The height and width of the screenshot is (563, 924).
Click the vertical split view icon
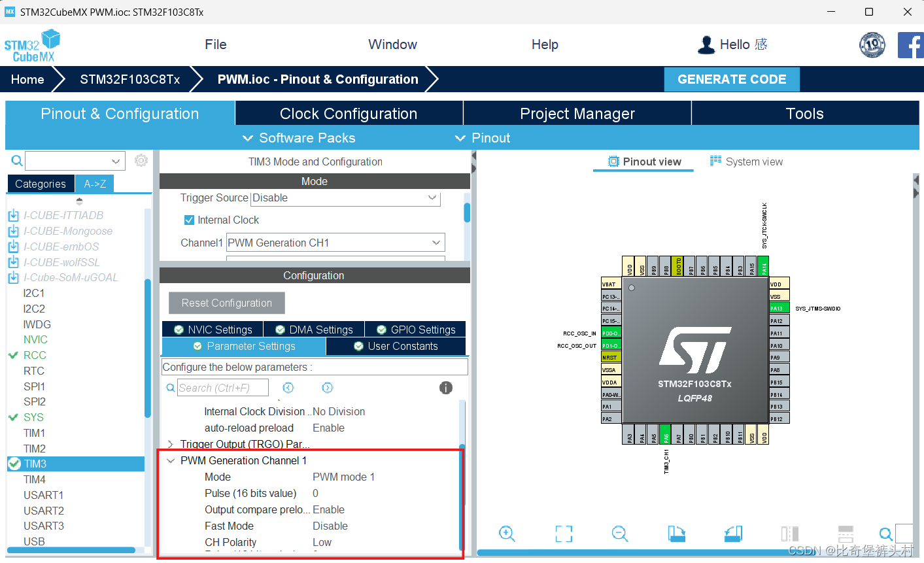(790, 534)
